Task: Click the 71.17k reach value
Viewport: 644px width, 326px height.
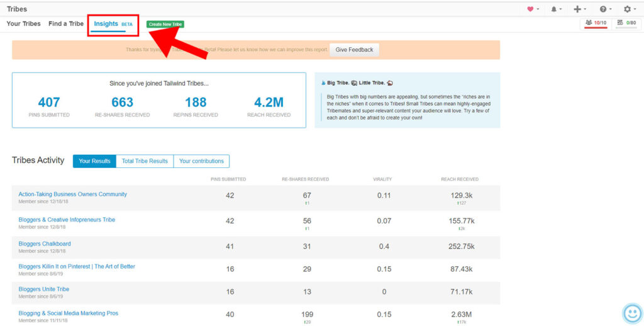Action: click(x=461, y=292)
